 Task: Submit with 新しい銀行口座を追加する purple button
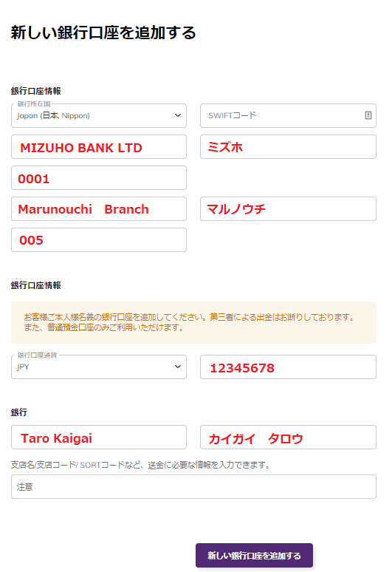click(x=254, y=555)
